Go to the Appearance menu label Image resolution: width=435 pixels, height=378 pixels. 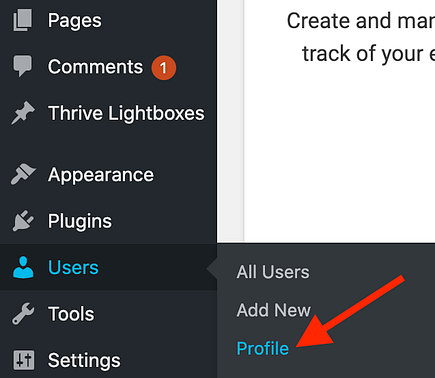(101, 175)
